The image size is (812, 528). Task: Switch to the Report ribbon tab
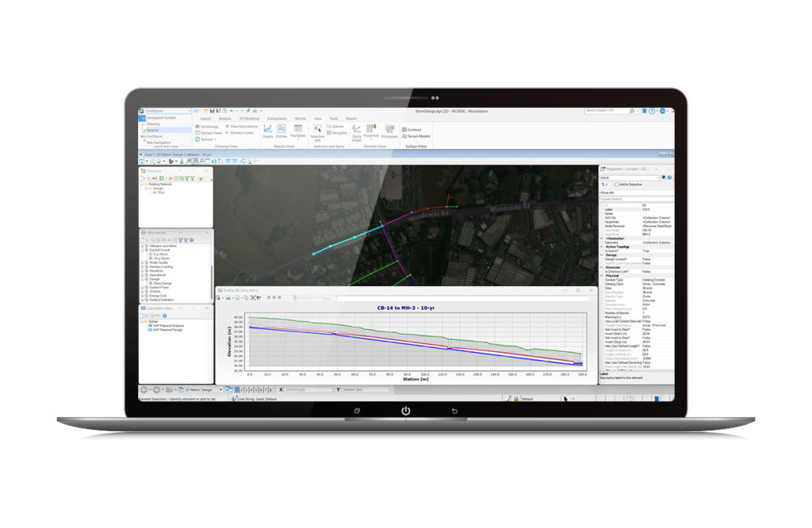[x=351, y=118]
